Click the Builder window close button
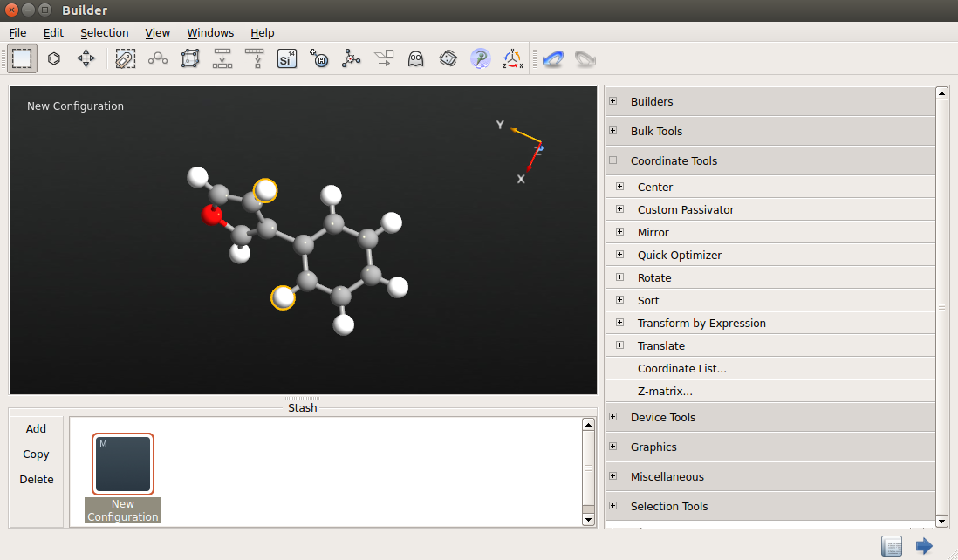This screenshot has height=560, width=958. point(11,10)
